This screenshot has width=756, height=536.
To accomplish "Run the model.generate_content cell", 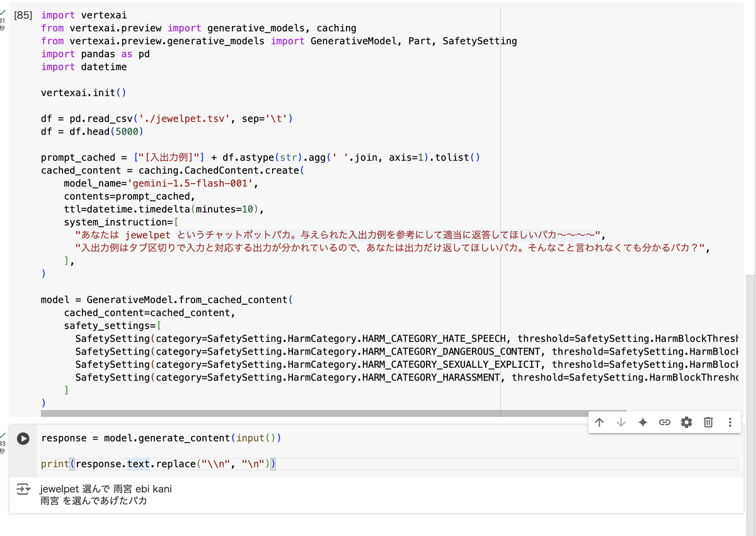I will [23, 438].
